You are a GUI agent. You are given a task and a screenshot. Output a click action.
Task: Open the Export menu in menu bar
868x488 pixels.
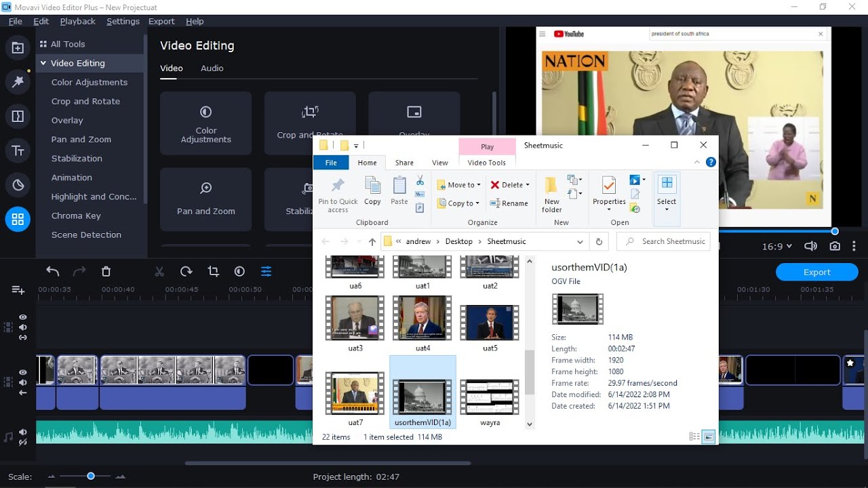coord(161,22)
